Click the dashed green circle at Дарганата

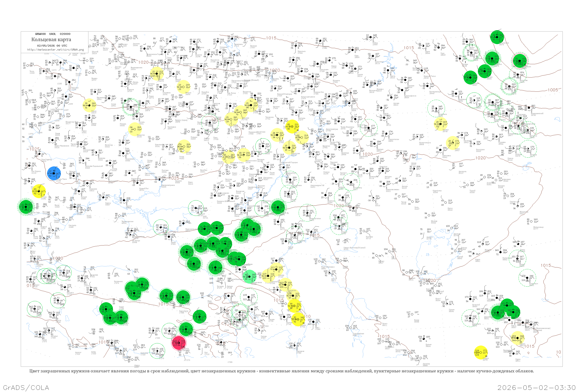(x=470, y=318)
